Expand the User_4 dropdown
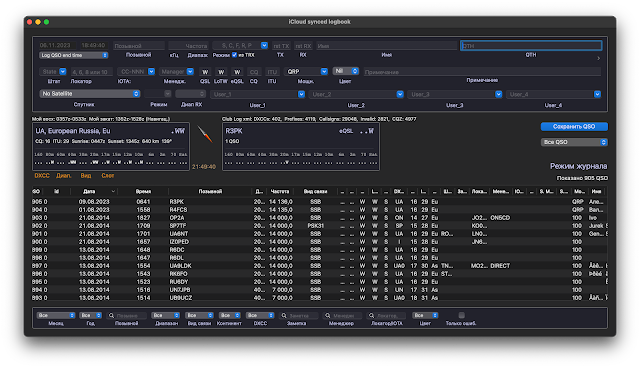 point(597,94)
